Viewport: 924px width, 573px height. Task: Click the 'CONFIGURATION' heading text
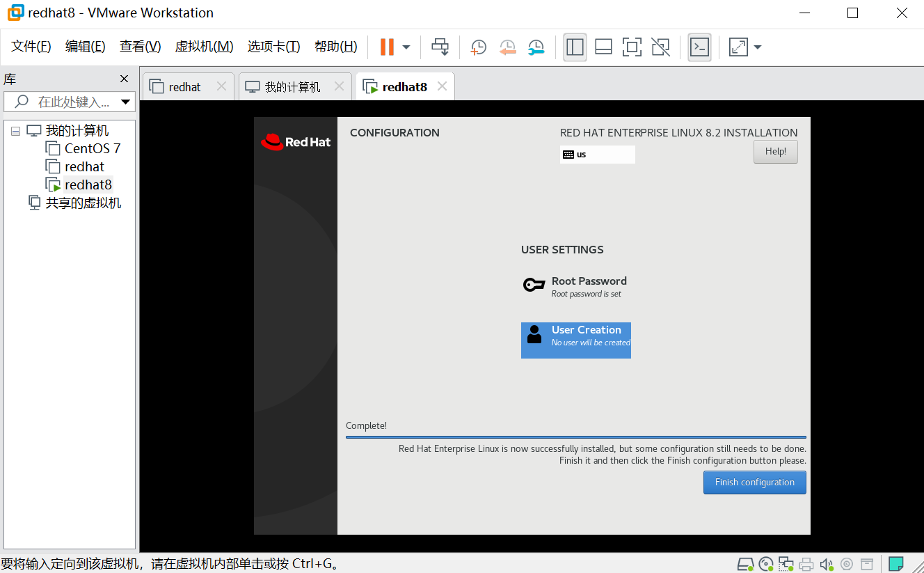point(395,132)
